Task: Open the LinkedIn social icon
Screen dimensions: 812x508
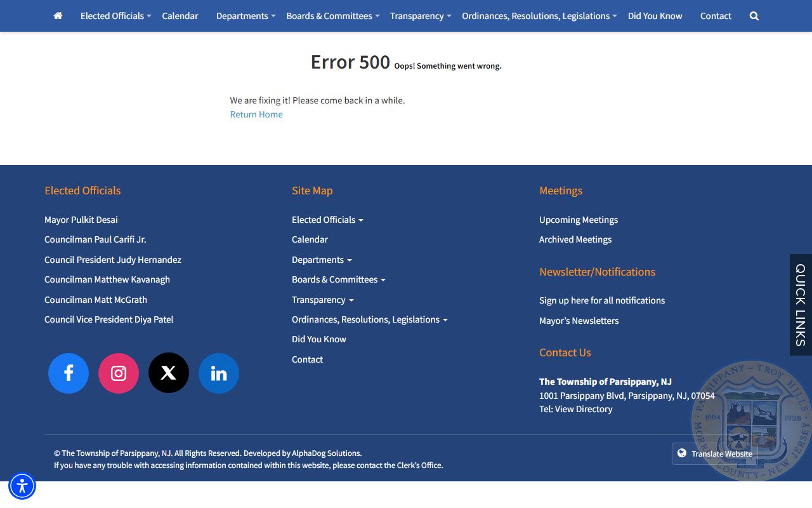Action: point(219,373)
